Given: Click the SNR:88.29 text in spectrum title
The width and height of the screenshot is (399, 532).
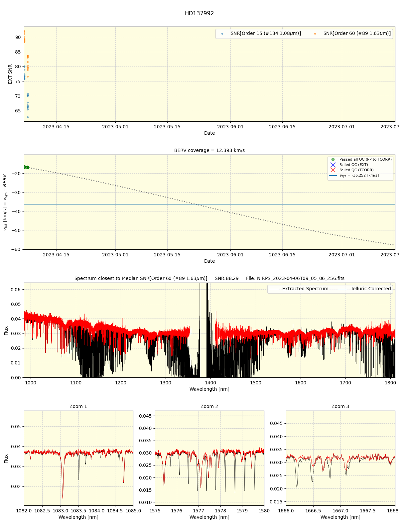Looking at the screenshot, I should pyautogui.click(x=227, y=279).
